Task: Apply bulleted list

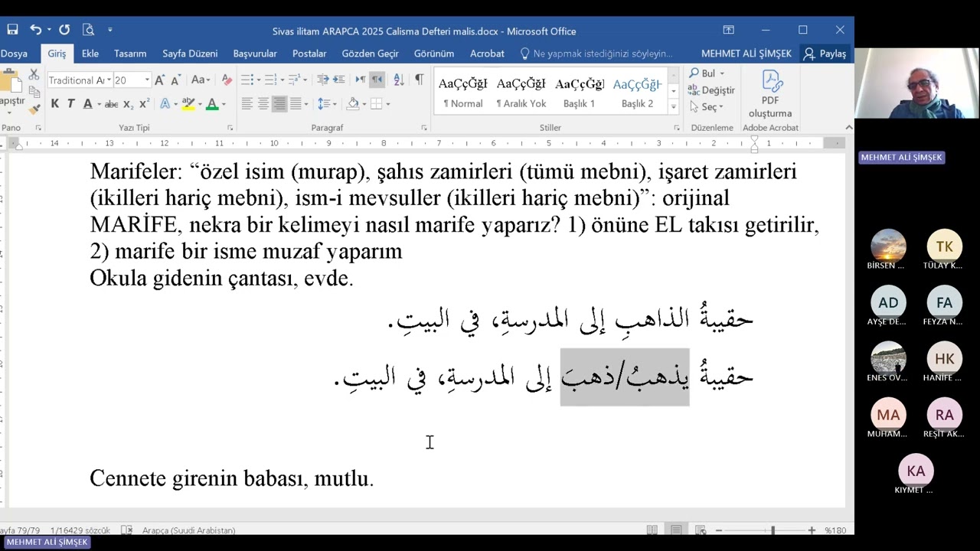Action: pyautogui.click(x=247, y=80)
